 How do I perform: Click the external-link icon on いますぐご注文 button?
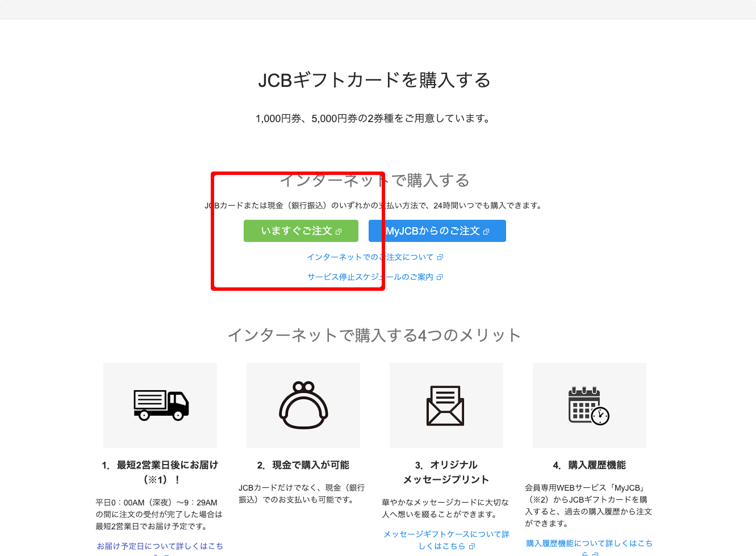click(339, 232)
